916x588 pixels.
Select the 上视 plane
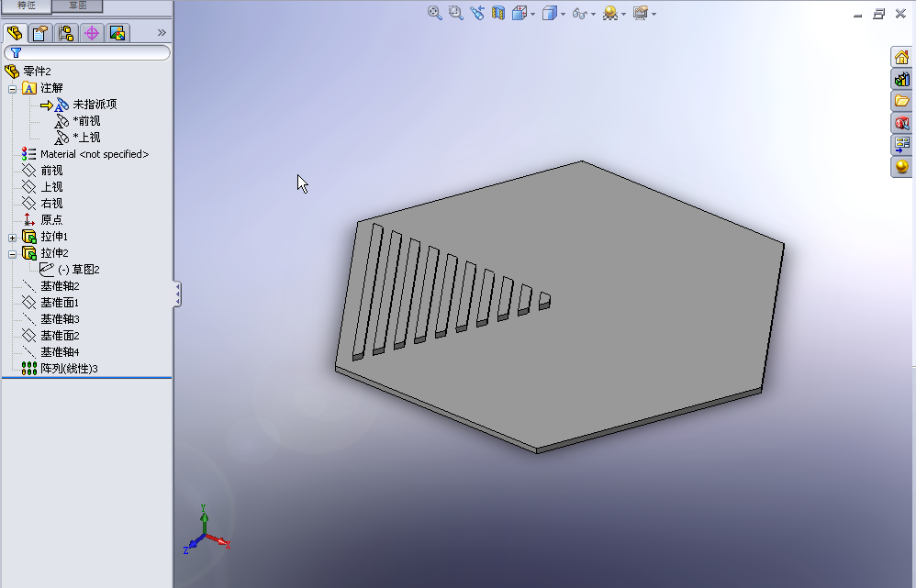[42, 187]
